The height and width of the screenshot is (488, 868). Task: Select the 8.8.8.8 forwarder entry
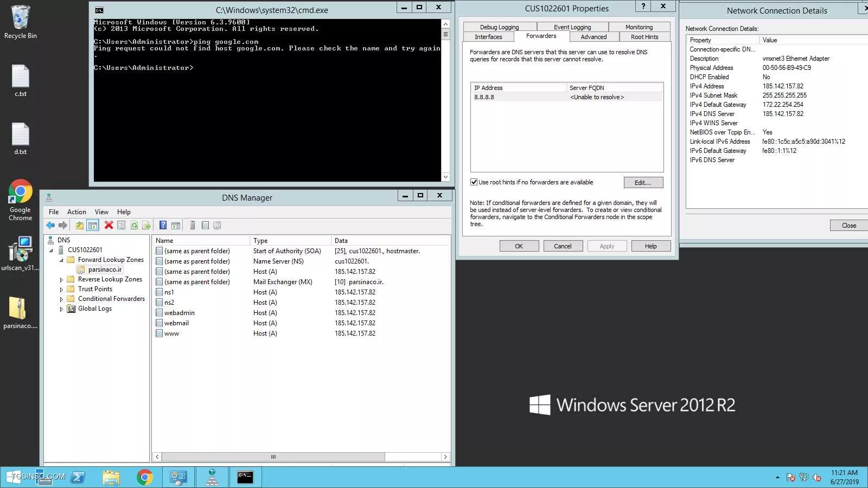(x=566, y=97)
